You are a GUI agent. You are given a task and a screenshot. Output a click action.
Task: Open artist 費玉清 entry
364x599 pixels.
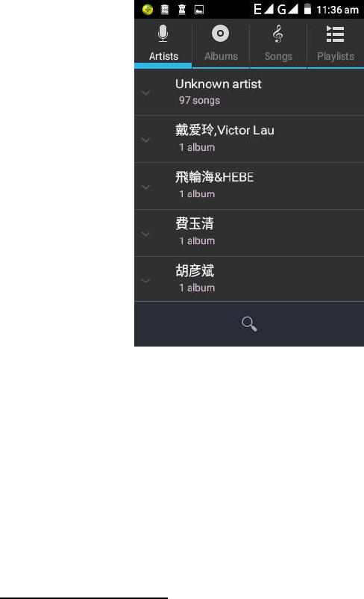coord(249,233)
